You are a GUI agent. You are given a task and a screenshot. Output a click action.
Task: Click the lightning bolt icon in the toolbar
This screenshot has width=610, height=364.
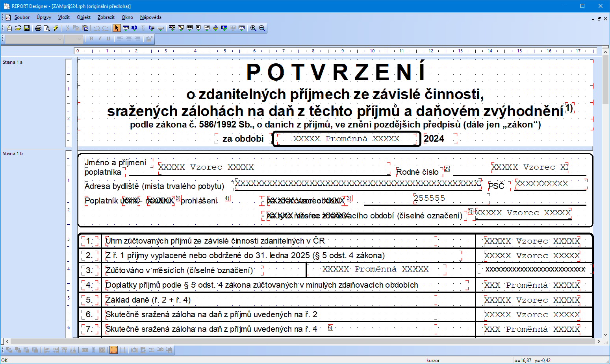pos(56,28)
